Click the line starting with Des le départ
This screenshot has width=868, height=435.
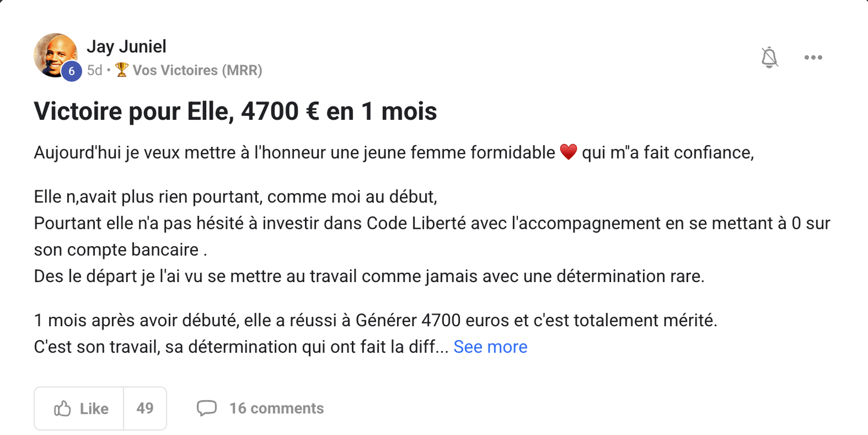(x=369, y=276)
